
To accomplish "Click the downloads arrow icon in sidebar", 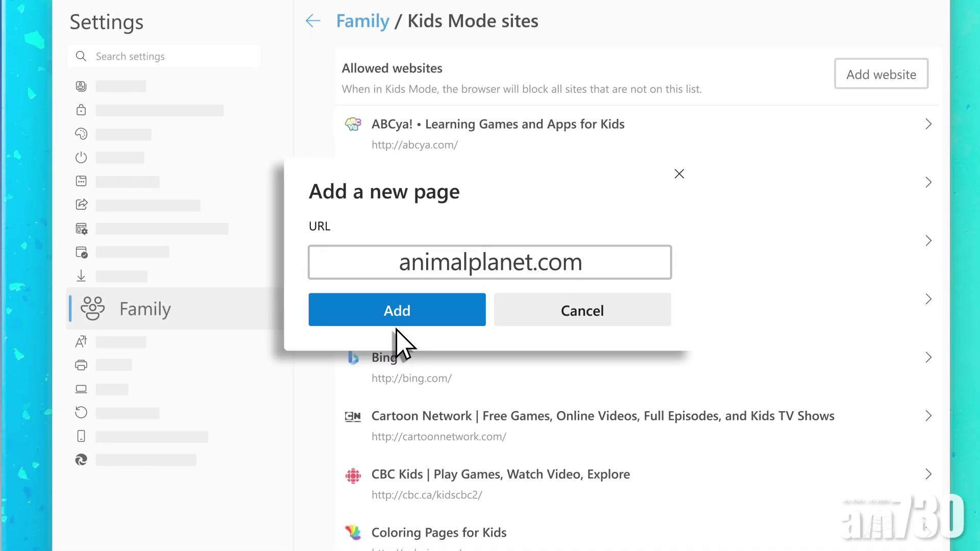I will 81,276.
